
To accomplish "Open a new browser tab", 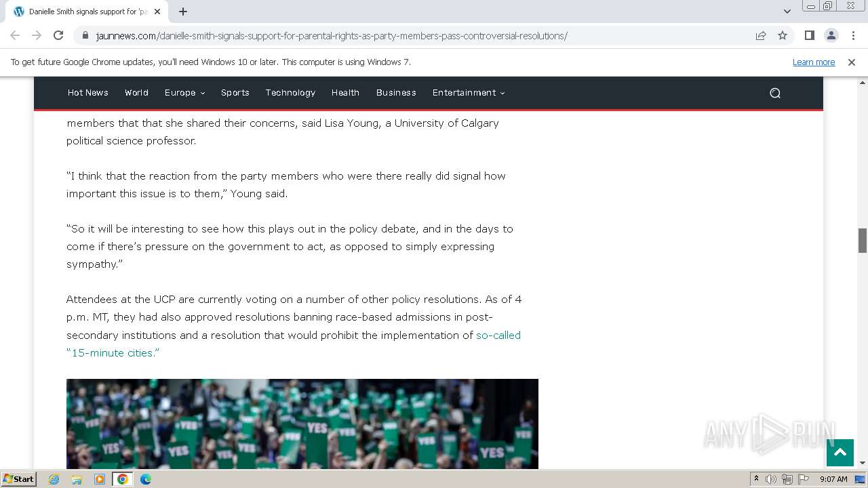I will 183,12.
